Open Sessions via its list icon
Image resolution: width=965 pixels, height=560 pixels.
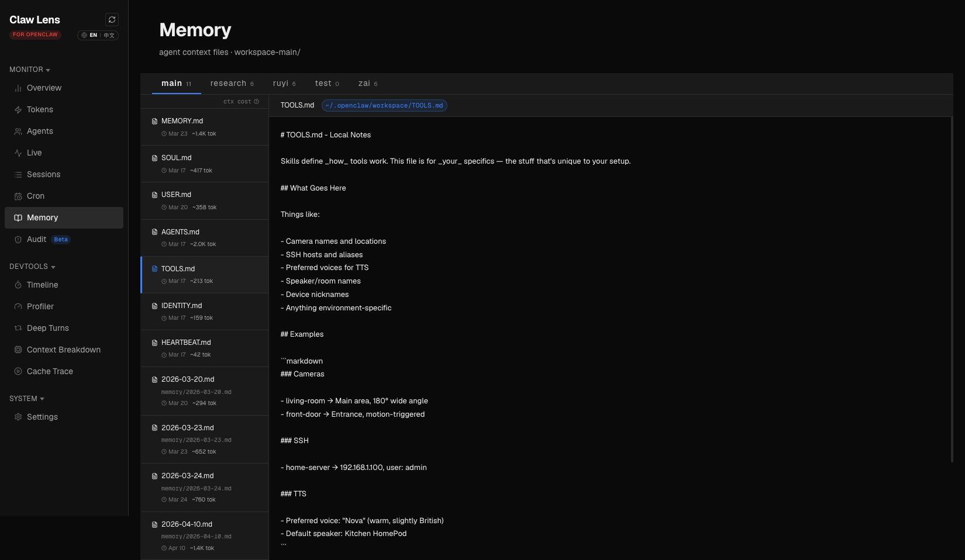(18, 175)
